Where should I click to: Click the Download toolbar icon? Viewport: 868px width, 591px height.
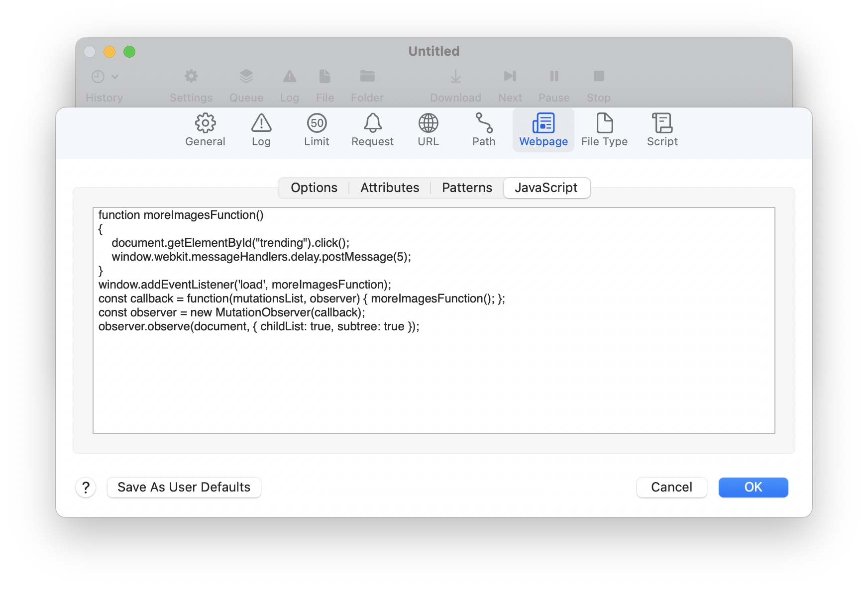(x=455, y=77)
